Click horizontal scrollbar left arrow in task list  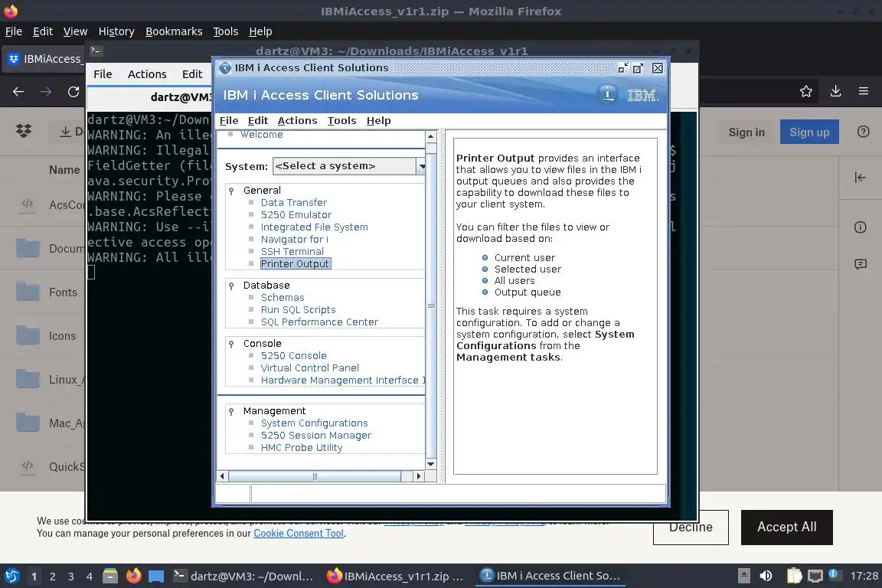(222, 476)
